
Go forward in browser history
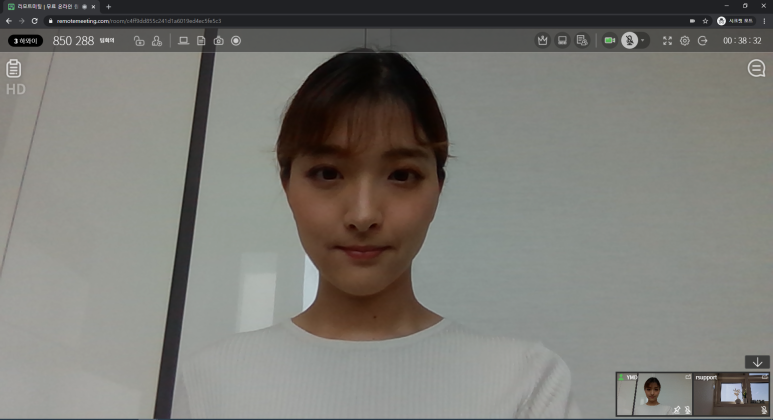tap(21, 21)
